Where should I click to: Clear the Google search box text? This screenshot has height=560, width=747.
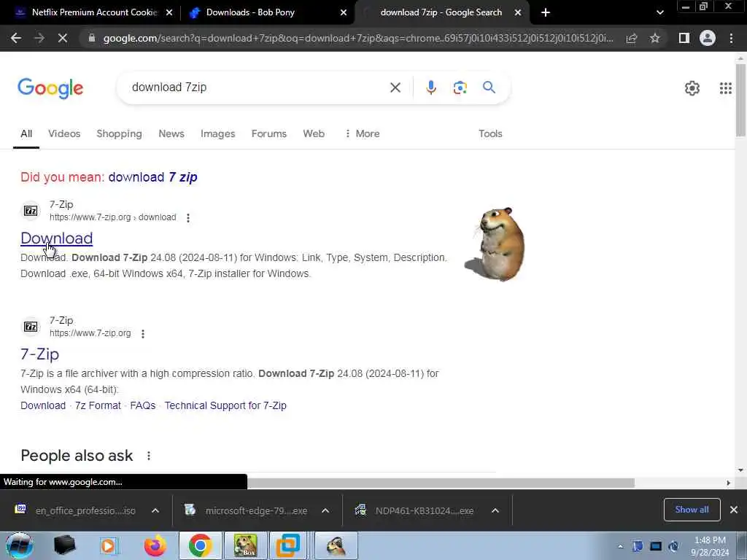pos(395,87)
